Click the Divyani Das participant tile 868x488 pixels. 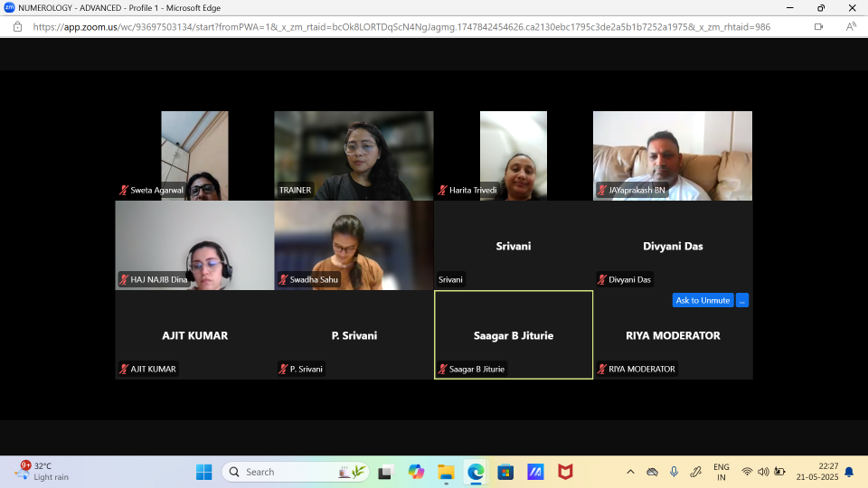click(673, 246)
